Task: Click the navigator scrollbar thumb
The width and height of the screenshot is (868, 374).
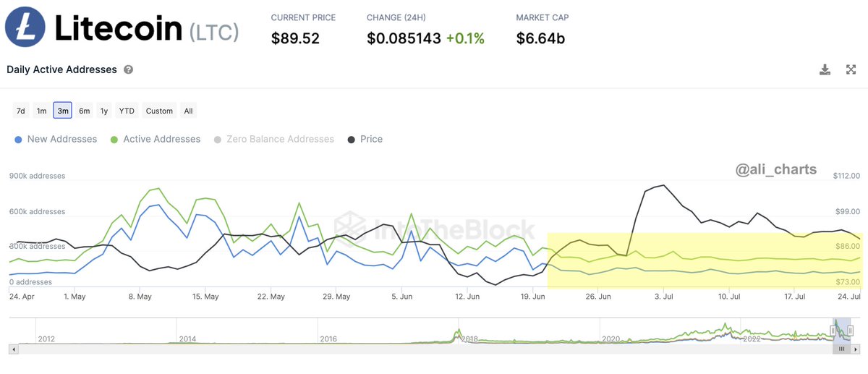Action: tap(841, 349)
